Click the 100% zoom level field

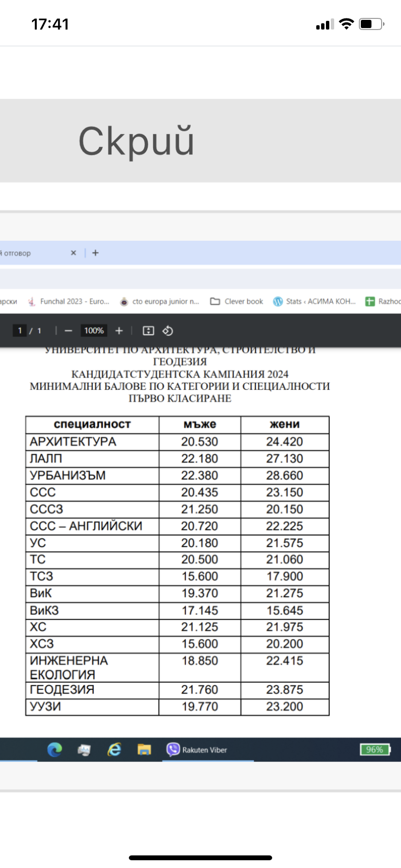pos(94,331)
